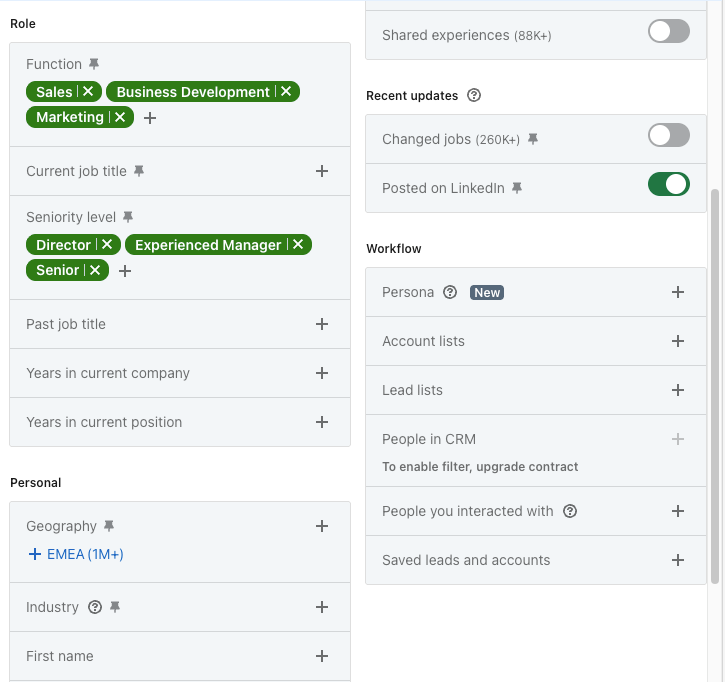The width and height of the screenshot is (725, 682).
Task: Click help icon next to Recent updates
Action: 474,96
